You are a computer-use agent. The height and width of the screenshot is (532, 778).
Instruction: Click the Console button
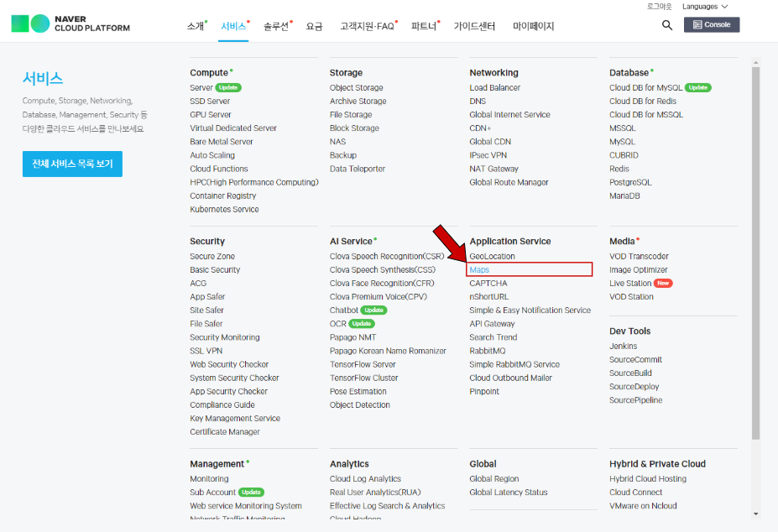click(x=712, y=25)
